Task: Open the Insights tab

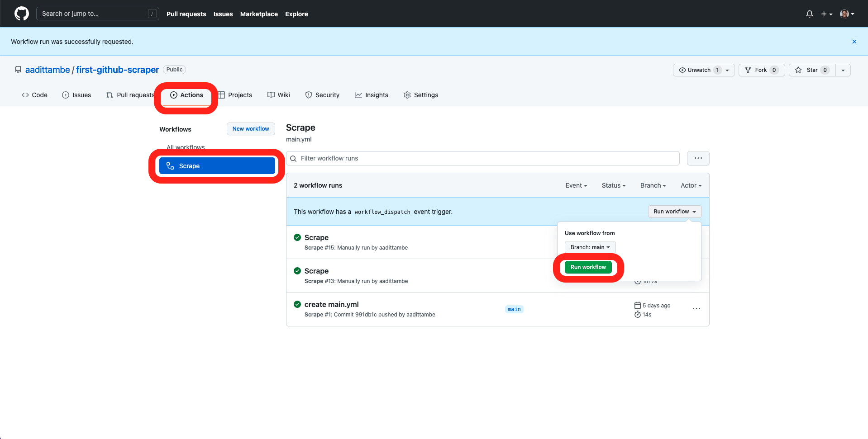Action: pyautogui.click(x=372, y=95)
